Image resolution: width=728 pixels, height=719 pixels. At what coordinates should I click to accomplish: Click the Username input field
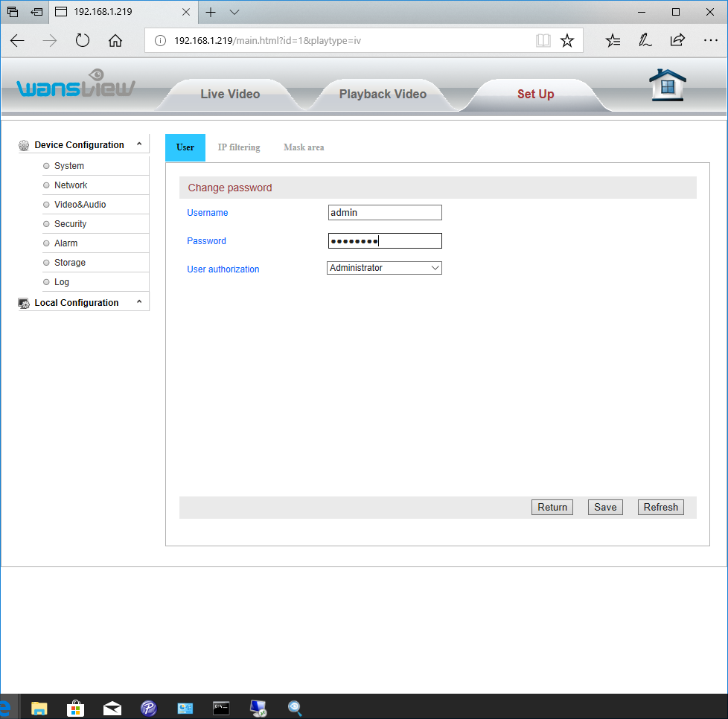385,213
